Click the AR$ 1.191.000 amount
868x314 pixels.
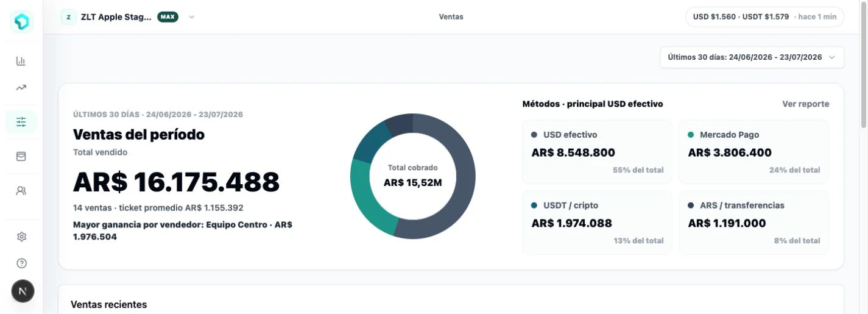(727, 223)
